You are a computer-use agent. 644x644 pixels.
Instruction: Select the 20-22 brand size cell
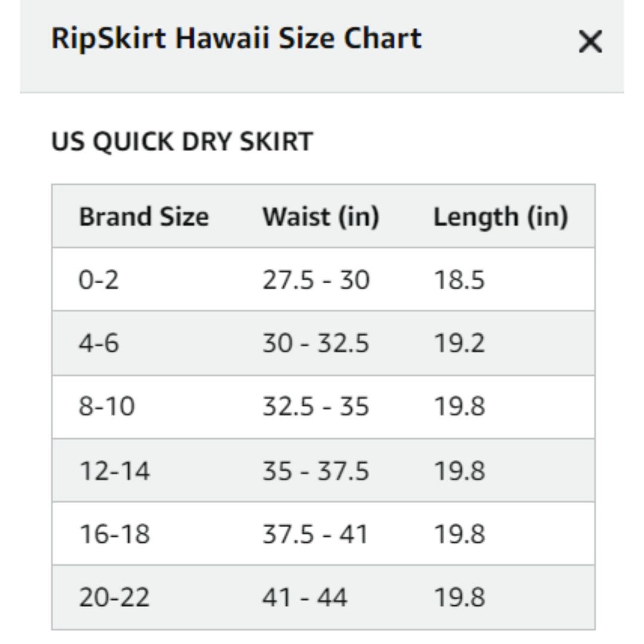(114, 597)
